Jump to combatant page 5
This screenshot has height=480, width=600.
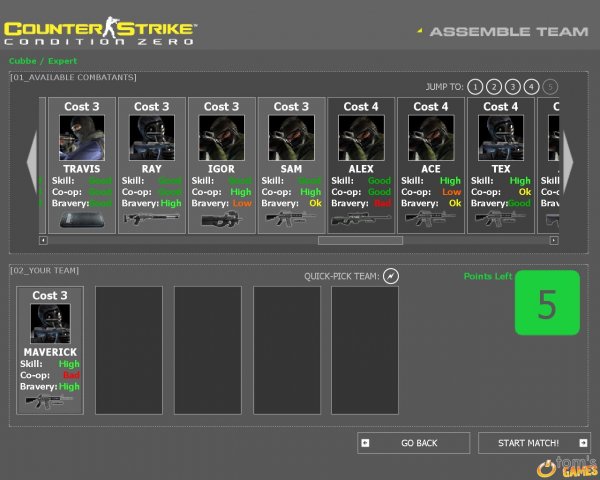[550, 87]
